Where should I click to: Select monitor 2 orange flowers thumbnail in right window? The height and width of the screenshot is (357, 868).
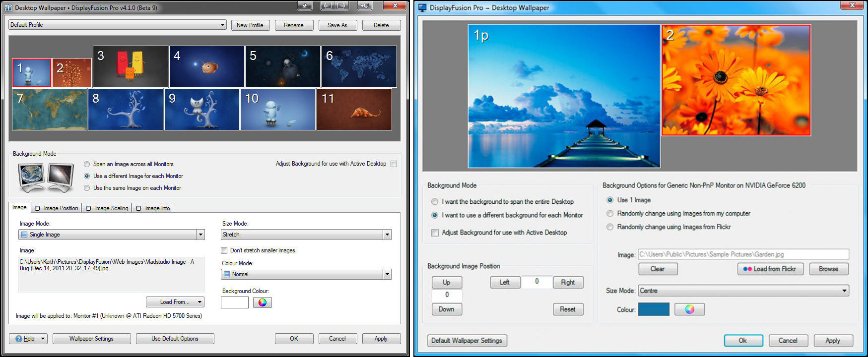[x=736, y=80]
